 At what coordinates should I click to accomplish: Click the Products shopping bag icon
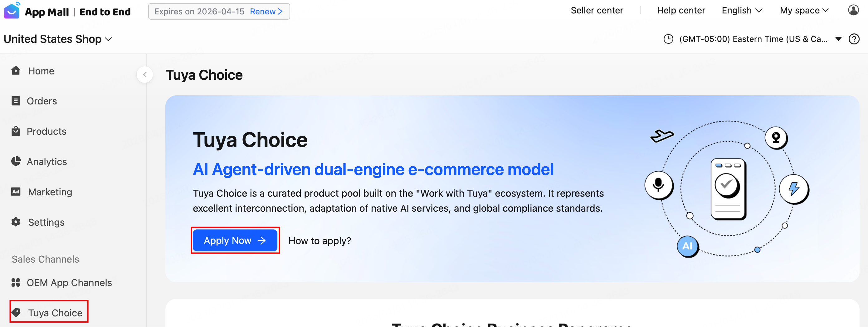pyautogui.click(x=16, y=131)
